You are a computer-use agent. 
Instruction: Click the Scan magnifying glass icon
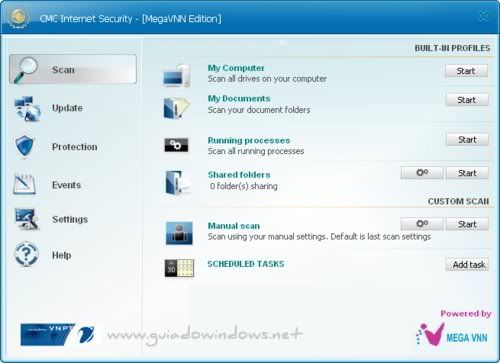pos(26,70)
